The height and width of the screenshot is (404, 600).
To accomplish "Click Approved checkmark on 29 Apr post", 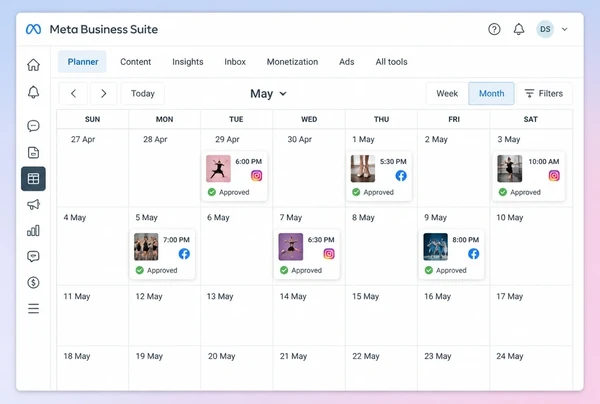I will pos(212,192).
